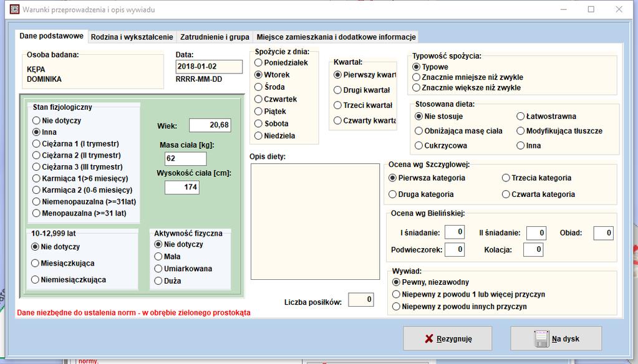638x364 pixels.
Task: Select Znacznie większe niż zwykle
Action: coord(466,88)
